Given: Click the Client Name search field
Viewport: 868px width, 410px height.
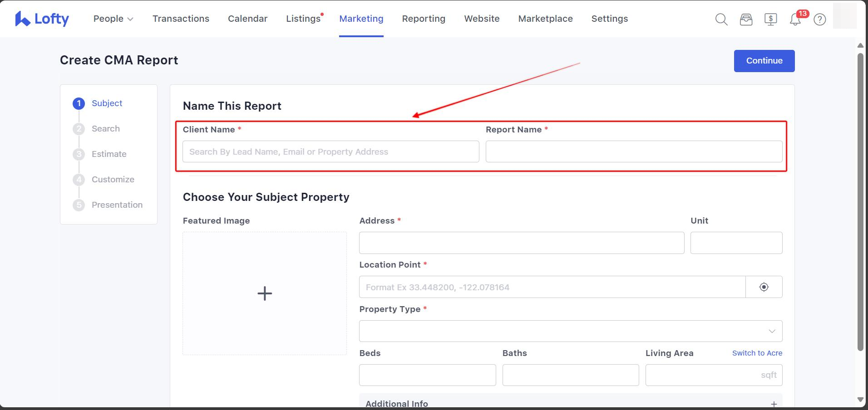Looking at the screenshot, I should tap(330, 151).
